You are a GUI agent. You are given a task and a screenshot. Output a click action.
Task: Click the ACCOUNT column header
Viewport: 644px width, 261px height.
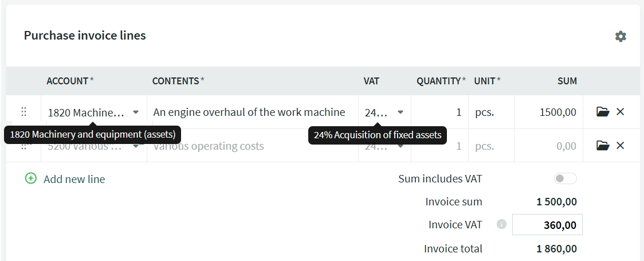click(68, 81)
